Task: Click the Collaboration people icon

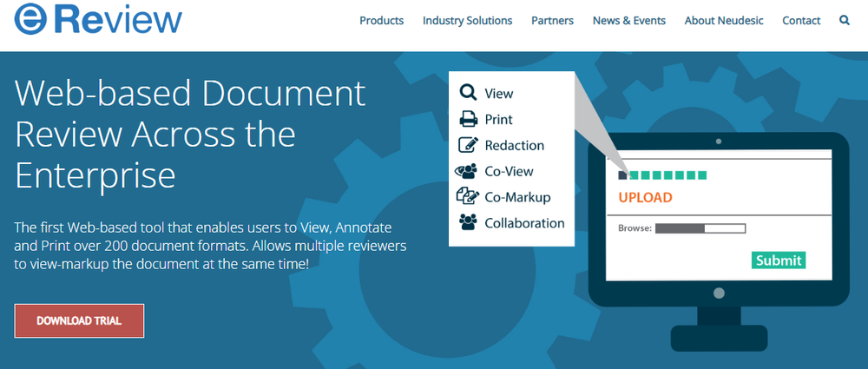Action: click(468, 222)
